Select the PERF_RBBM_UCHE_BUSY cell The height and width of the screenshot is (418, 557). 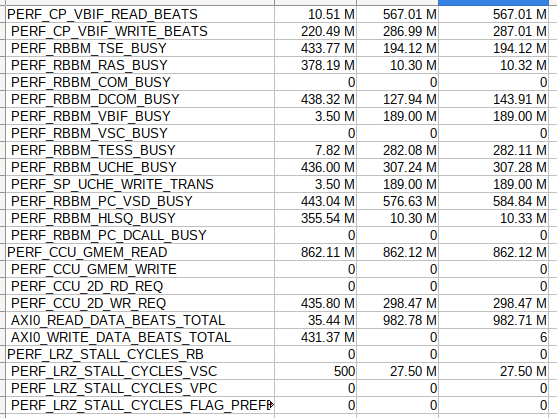[140, 168]
